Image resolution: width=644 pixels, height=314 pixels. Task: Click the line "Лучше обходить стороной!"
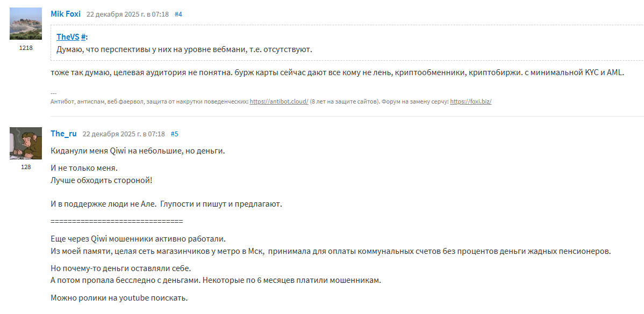pyautogui.click(x=102, y=180)
